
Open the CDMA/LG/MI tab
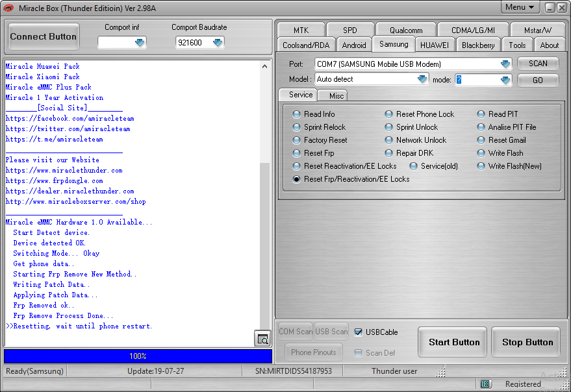point(473,30)
